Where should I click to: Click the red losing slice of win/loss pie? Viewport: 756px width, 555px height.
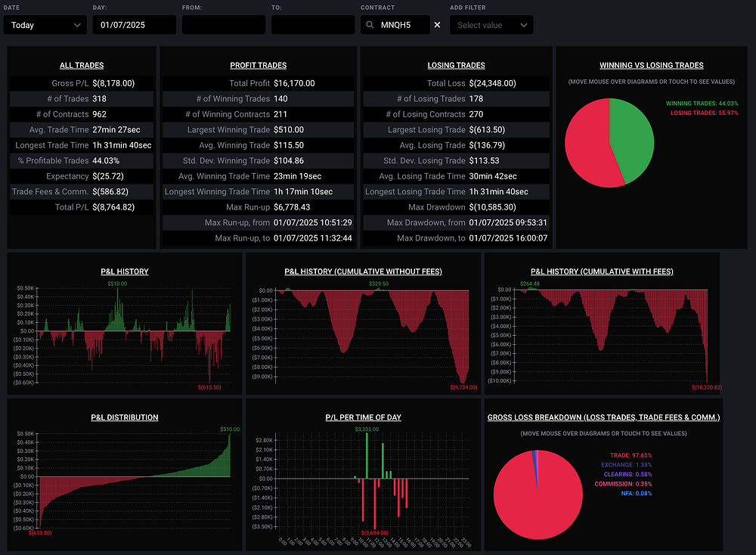pyautogui.click(x=586, y=144)
